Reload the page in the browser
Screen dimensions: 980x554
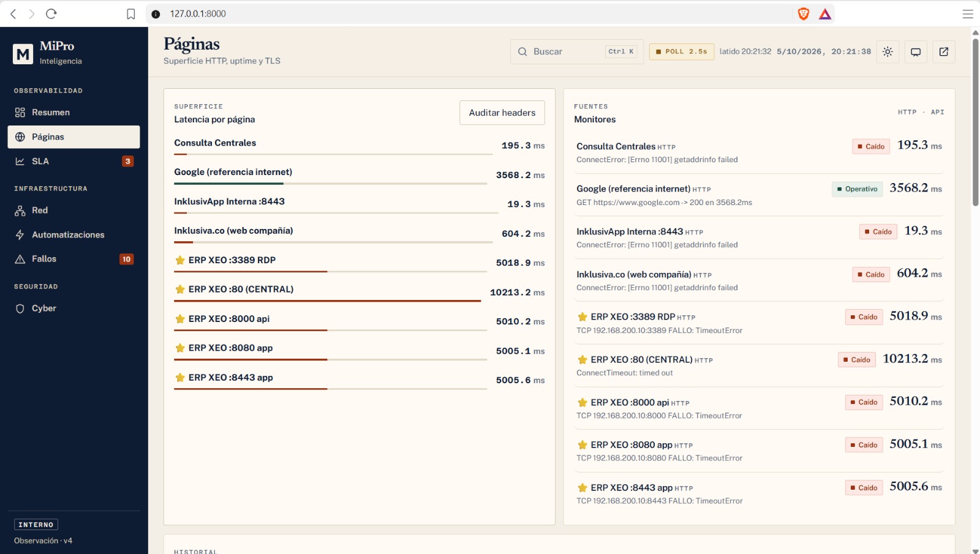click(51, 13)
